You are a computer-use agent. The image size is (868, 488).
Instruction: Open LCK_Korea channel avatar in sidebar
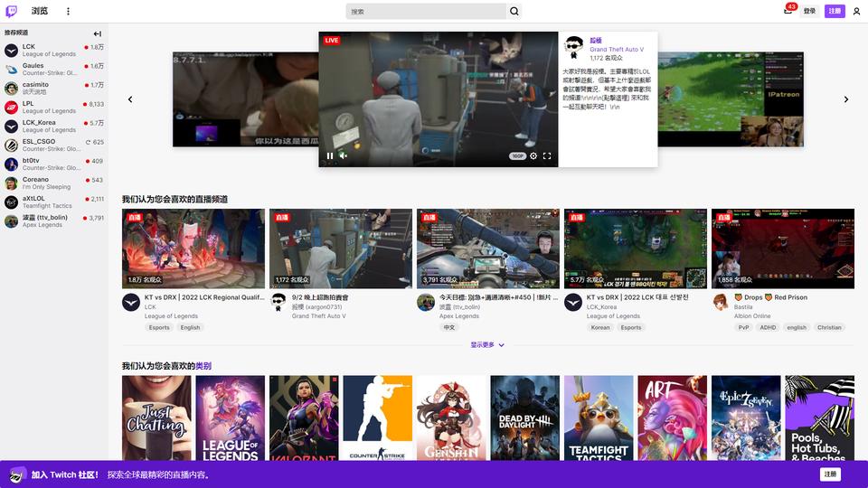tap(11, 127)
